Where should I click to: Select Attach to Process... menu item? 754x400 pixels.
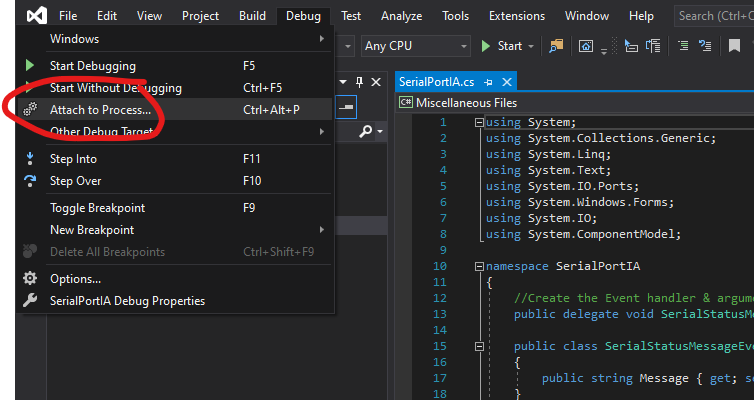pyautogui.click(x=175, y=110)
